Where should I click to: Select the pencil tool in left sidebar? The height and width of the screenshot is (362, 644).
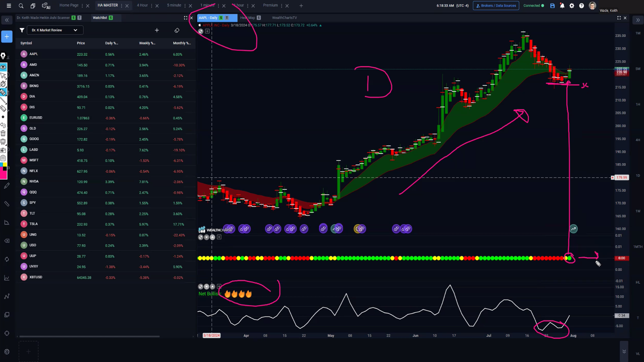click(7, 186)
